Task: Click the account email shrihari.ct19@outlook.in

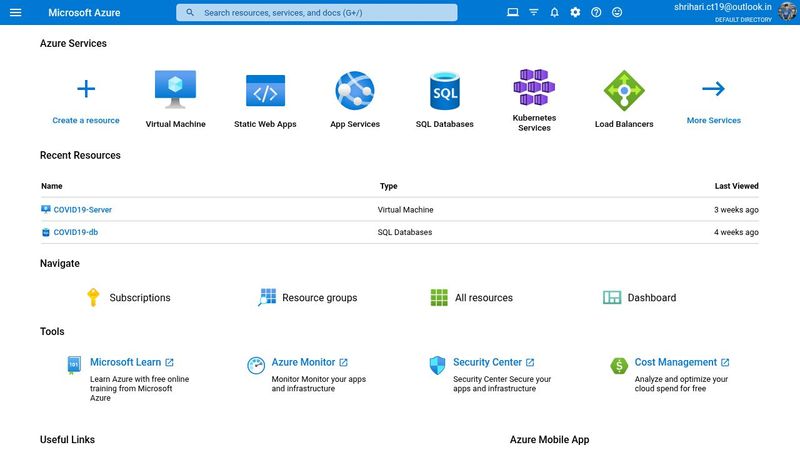Action: pyautogui.click(x=722, y=7)
